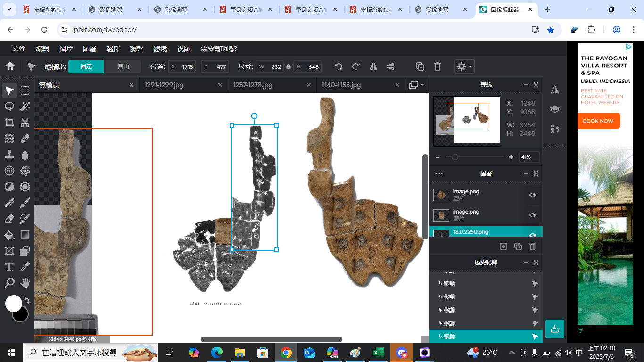Select the Zoom magnifier tool

click(x=9, y=283)
